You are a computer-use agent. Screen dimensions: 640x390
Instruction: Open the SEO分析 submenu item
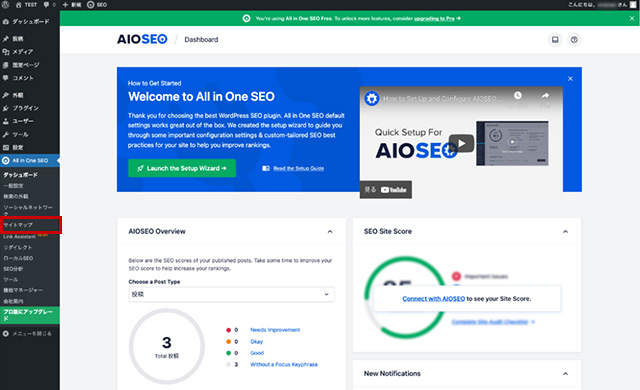click(x=13, y=269)
